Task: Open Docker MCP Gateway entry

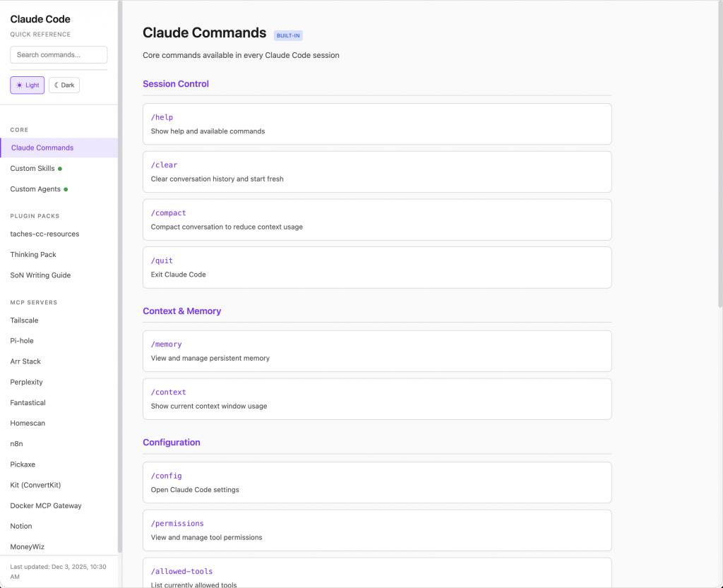Action: tap(46, 506)
